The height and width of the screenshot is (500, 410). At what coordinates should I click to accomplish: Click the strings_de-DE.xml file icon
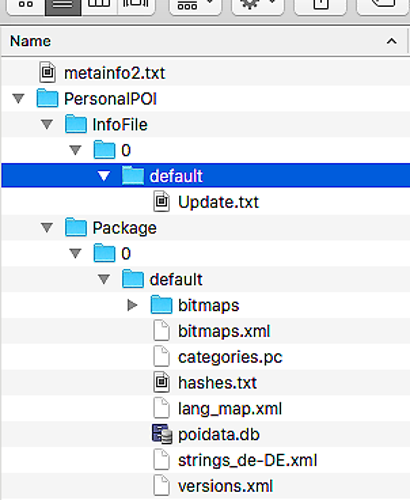point(162,460)
